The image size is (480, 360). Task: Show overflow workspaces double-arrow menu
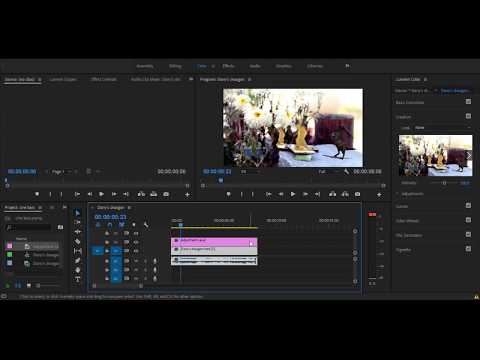click(x=347, y=66)
